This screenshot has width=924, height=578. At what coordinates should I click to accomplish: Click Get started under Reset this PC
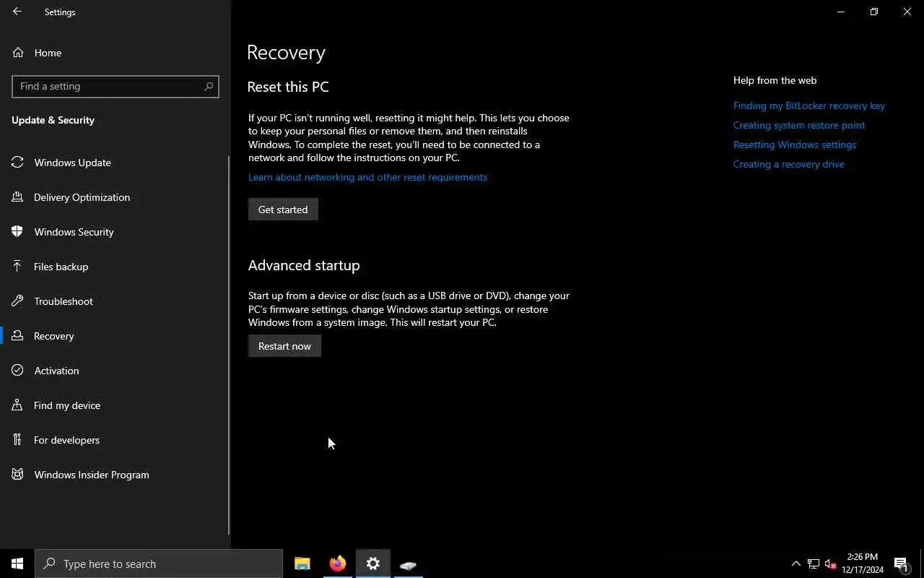283,210
